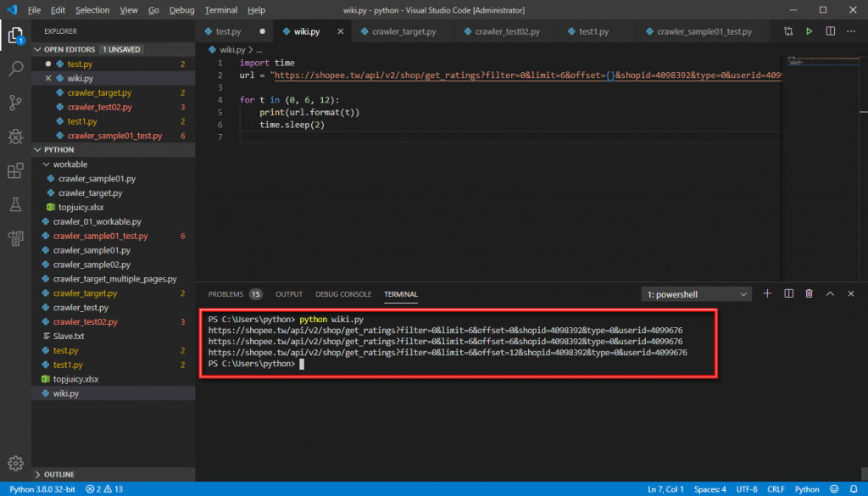Open the Source Control view
This screenshot has height=496, width=868.
point(15,103)
